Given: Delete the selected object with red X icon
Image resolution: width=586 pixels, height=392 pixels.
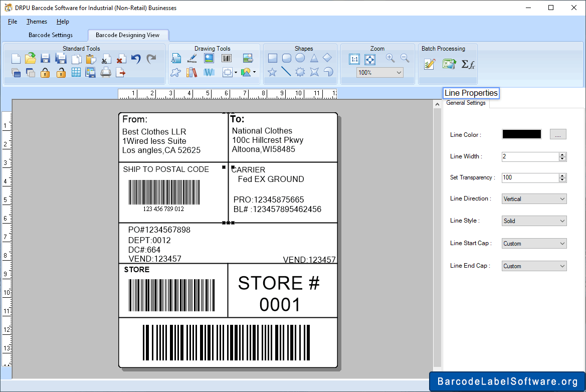Looking at the screenshot, I should [121, 59].
